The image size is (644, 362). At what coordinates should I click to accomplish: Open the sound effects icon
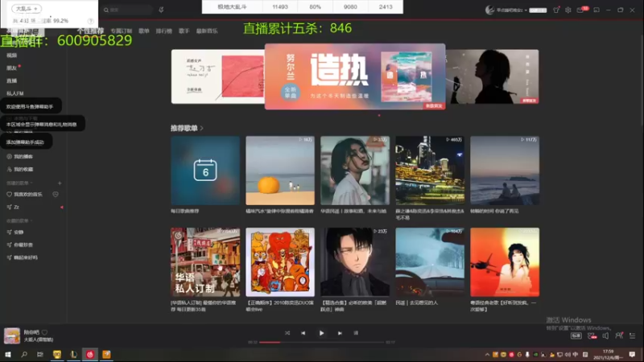(x=592, y=335)
